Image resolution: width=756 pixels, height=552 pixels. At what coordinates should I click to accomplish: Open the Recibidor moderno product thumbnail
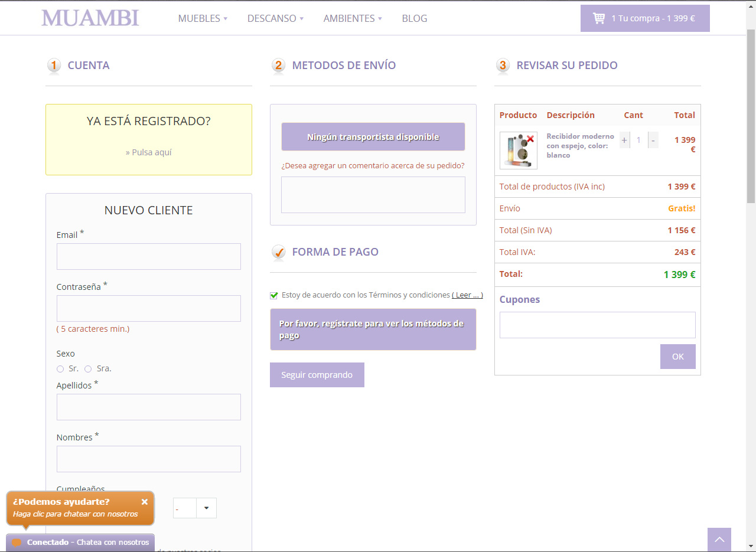click(519, 151)
